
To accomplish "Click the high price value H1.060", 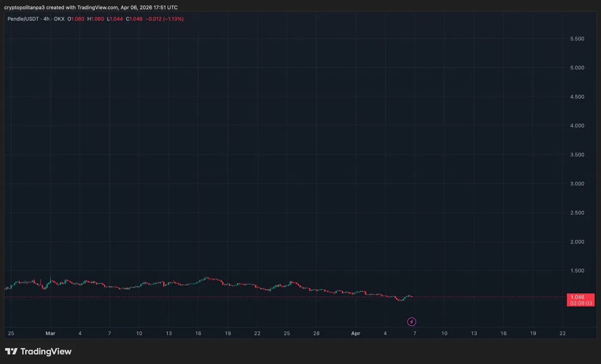I will click(x=95, y=19).
